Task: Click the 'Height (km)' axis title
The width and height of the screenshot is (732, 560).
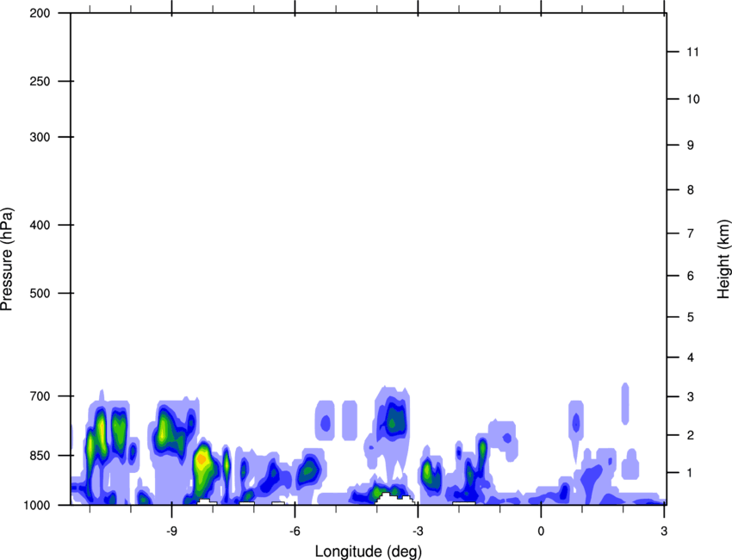Action: (723, 259)
